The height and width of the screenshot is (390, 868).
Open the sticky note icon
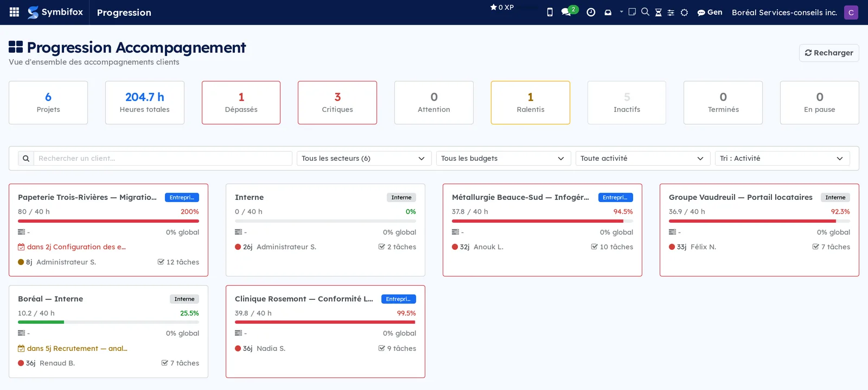632,11
